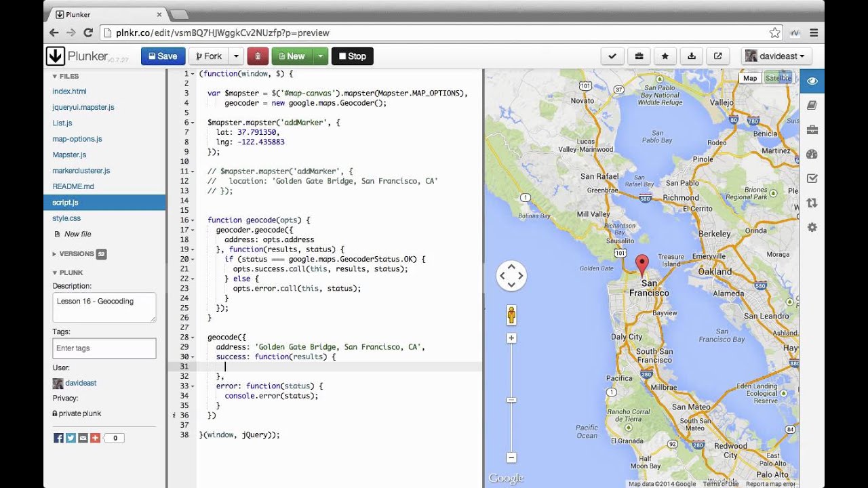Open the checkbox icon in right sidebar
The height and width of the screenshot is (488, 868).
coord(812,179)
